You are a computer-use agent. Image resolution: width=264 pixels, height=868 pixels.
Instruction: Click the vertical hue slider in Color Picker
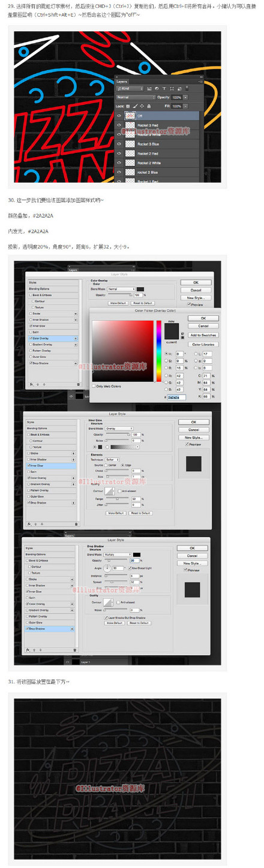(x=159, y=351)
